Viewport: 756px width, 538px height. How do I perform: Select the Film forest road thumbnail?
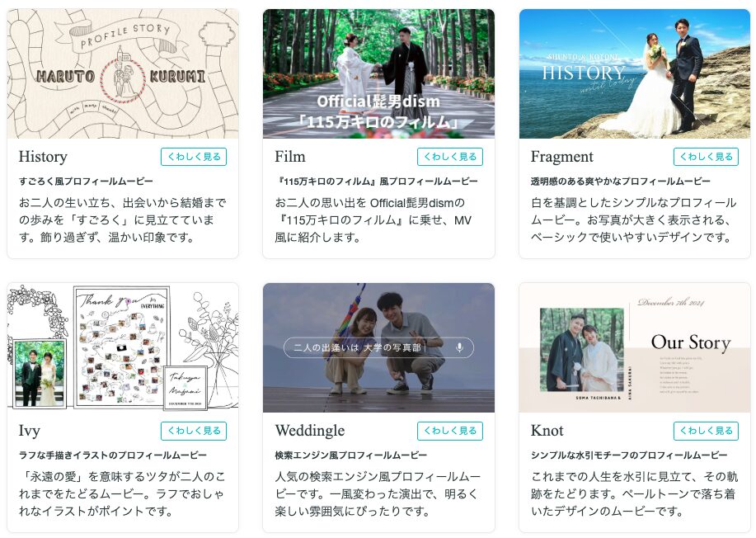tap(378, 73)
